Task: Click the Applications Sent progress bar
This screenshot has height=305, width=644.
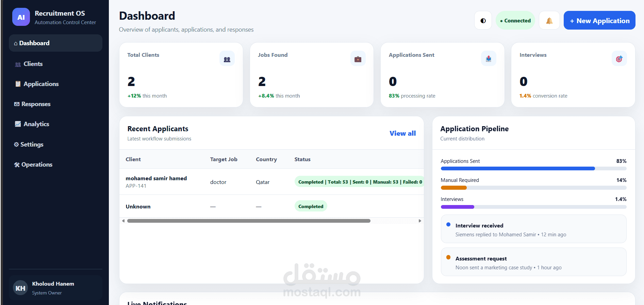Action: [x=533, y=169]
